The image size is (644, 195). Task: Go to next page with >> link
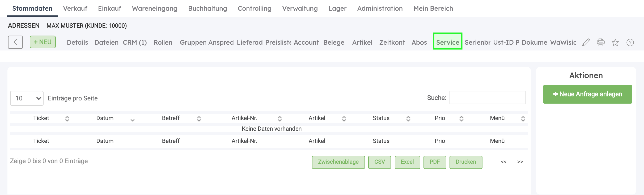point(520,162)
